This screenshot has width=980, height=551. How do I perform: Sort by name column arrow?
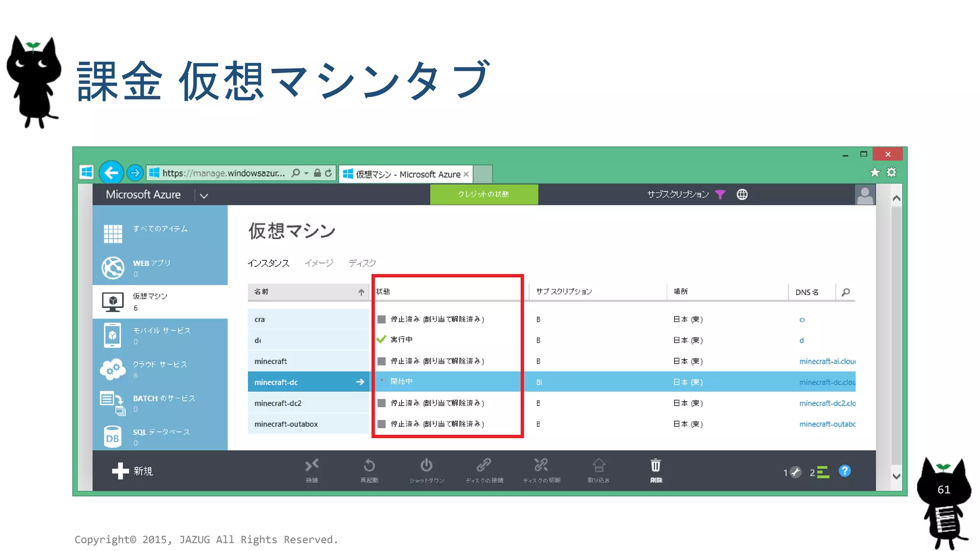(x=361, y=292)
